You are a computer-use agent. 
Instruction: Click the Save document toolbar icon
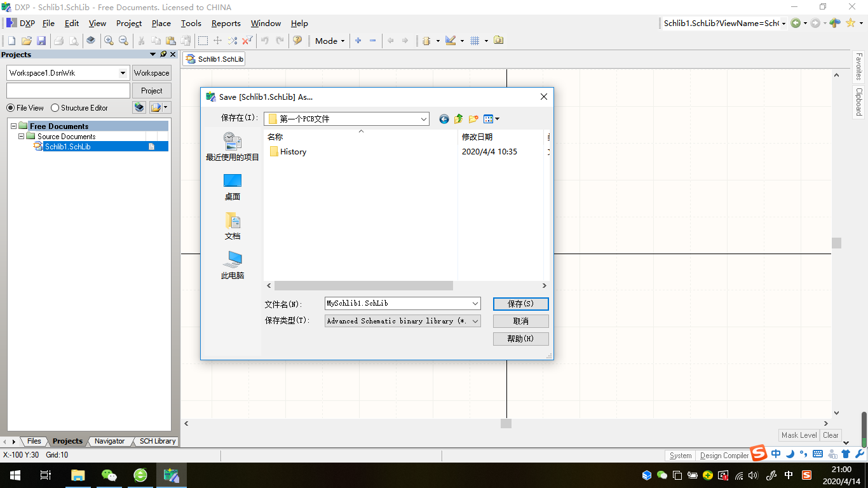(x=42, y=40)
